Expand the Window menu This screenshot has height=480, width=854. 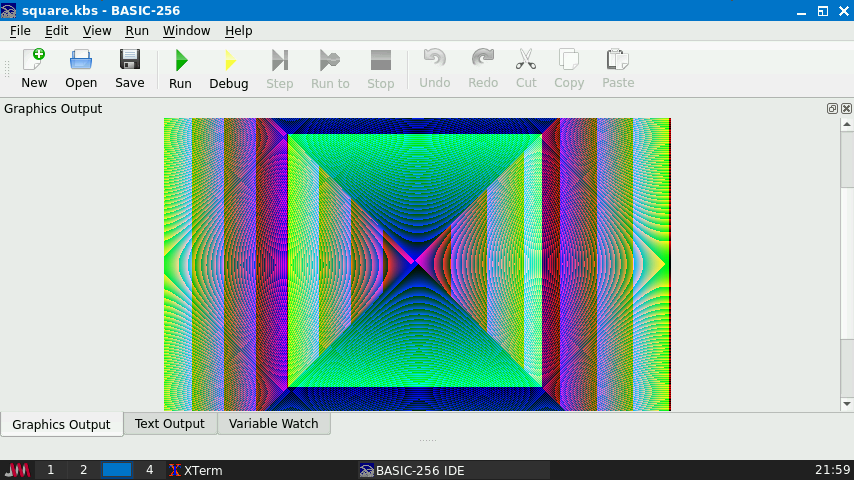point(186,31)
